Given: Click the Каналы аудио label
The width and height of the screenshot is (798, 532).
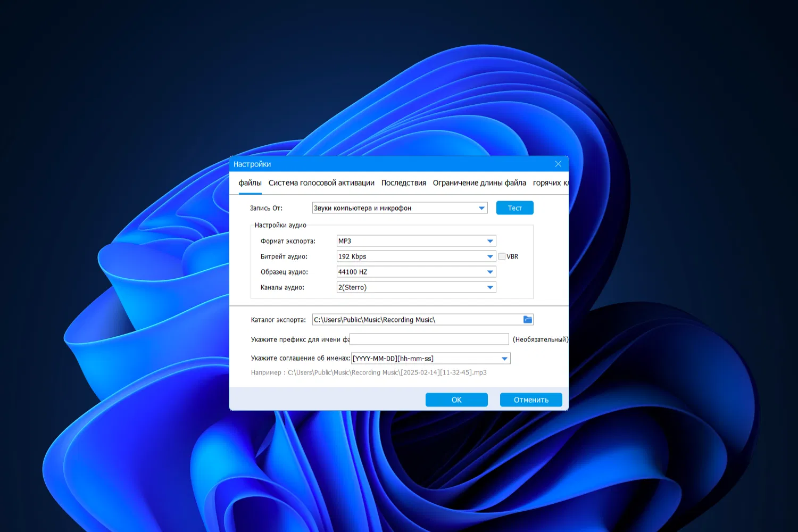Looking at the screenshot, I should point(282,287).
